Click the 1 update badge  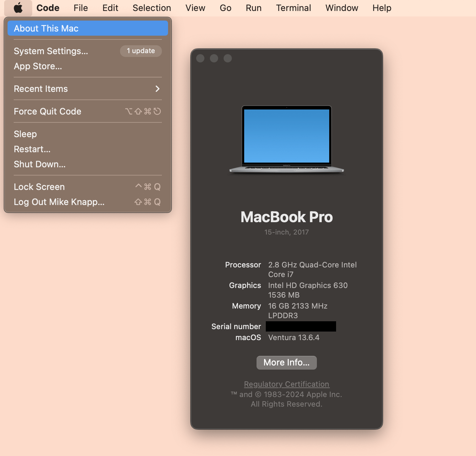pos(141,51)
